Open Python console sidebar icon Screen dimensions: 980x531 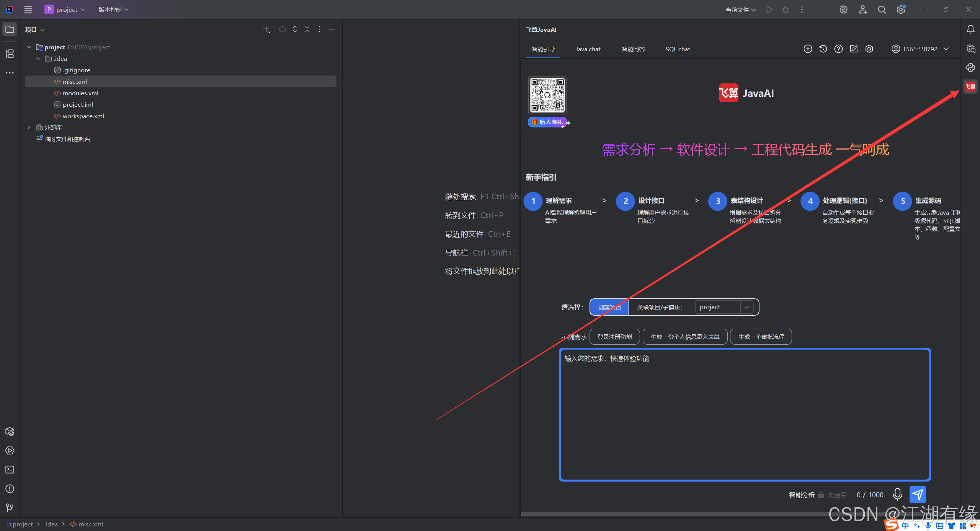970,68
